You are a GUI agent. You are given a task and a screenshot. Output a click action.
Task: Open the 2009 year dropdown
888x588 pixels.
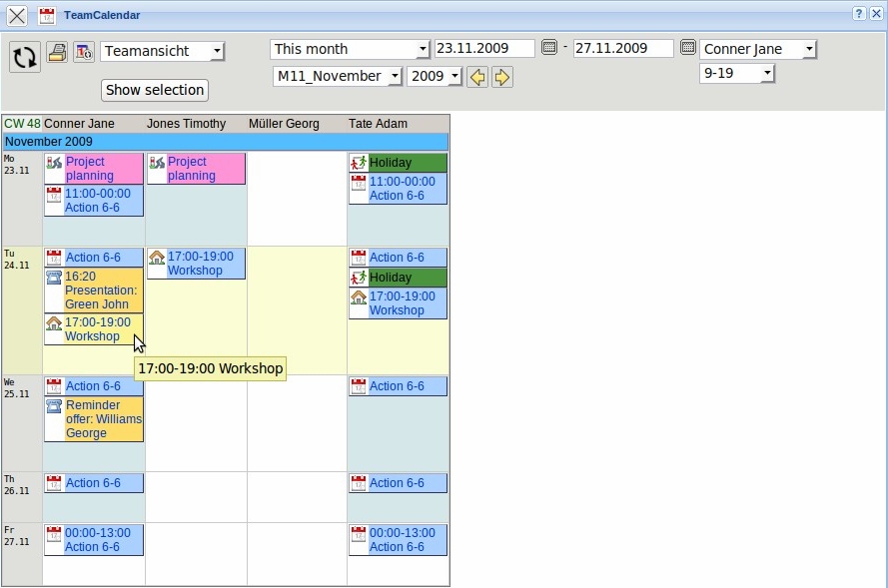click(435, 76)
